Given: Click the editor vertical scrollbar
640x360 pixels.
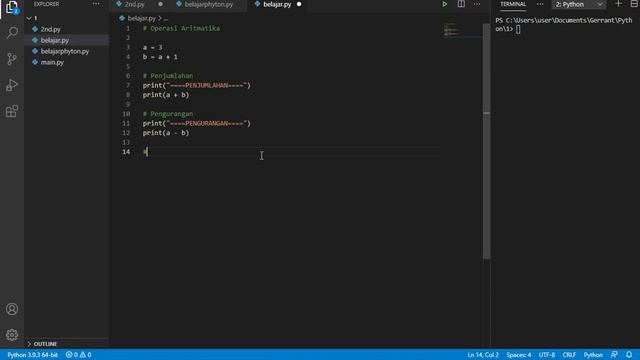Looking at the screenshot, I should pyautogui.click(x=486, y=141).
